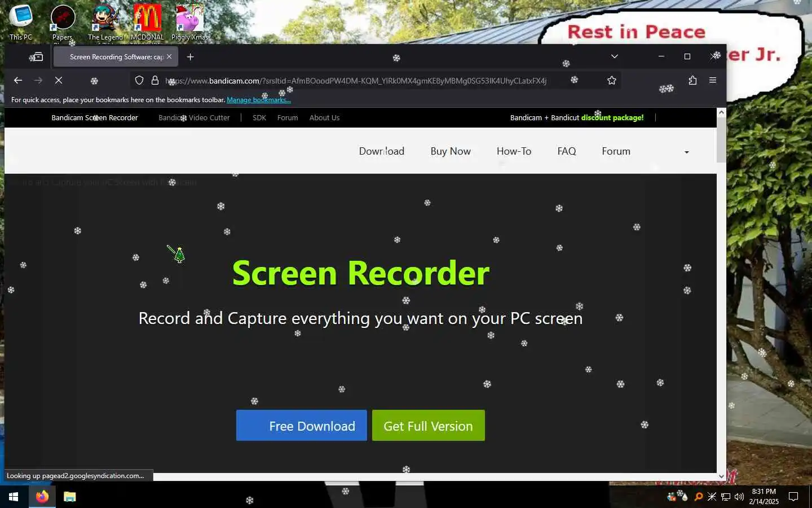Click the orange magnifier tray icon

coord(698,497)
